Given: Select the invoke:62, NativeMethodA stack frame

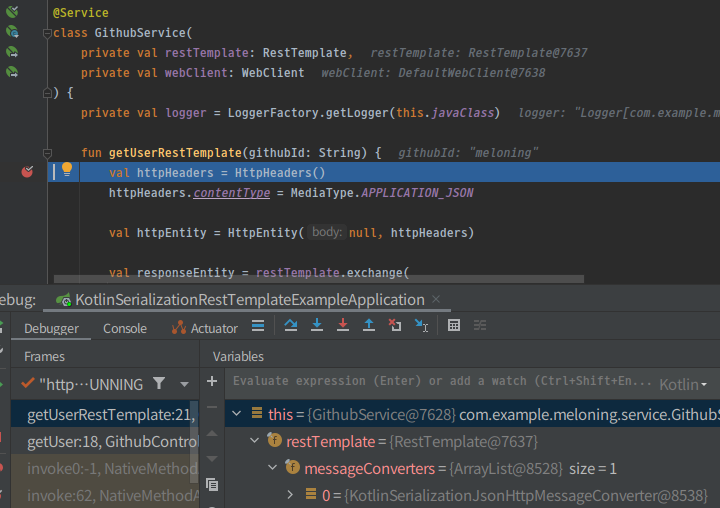Looking at the screenshot, I should [105, 495].
